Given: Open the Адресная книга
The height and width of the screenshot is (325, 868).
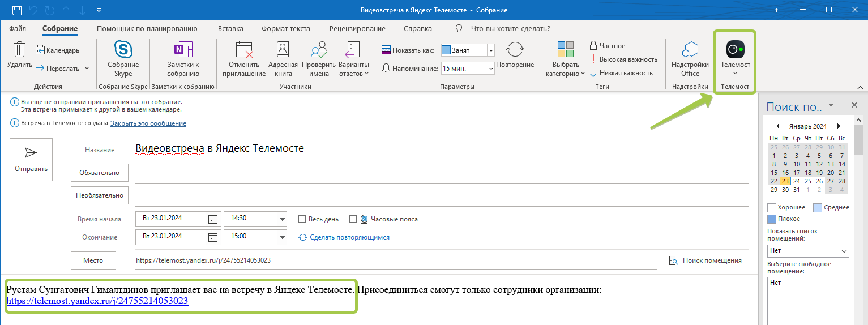Looking at the screenshot, I should [282, 50].
